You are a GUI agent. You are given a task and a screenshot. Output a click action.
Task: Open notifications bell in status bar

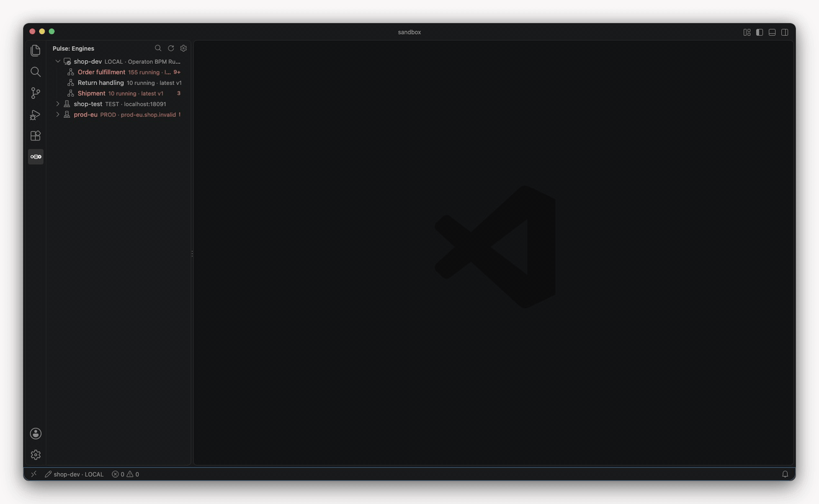click(x=785, y=474)
